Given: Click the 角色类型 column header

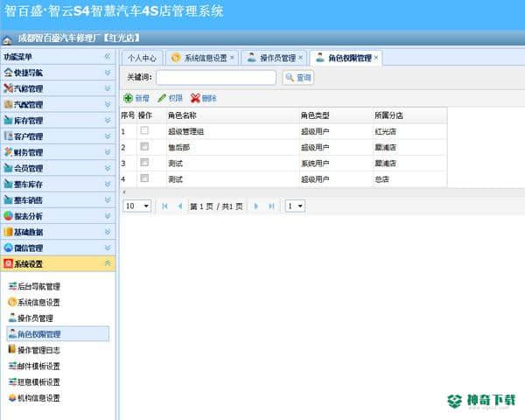Looking at the screenshot, I should pyautogui.click(x=336, y=115).
